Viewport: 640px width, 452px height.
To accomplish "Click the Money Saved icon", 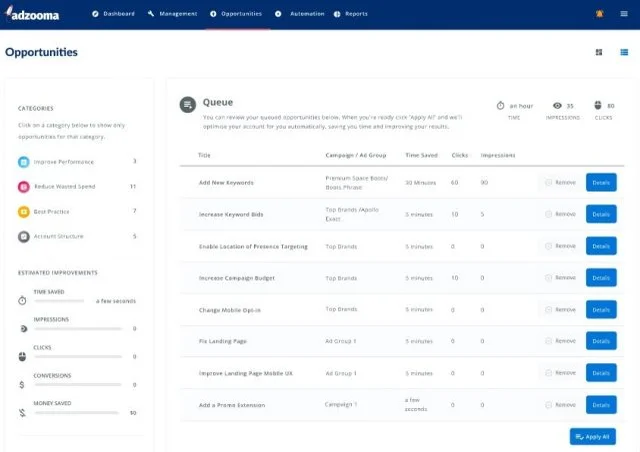I will [x=22, y=413].
